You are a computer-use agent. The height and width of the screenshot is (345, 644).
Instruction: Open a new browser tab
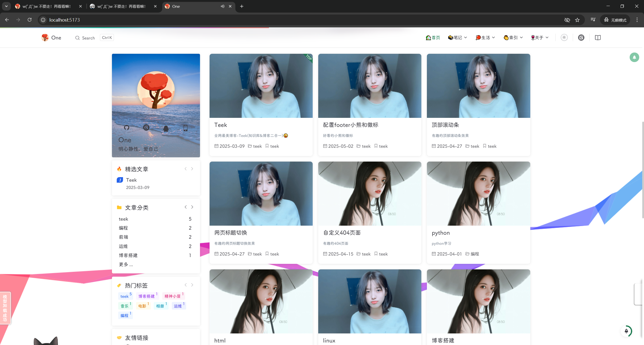tap(242, 6)
